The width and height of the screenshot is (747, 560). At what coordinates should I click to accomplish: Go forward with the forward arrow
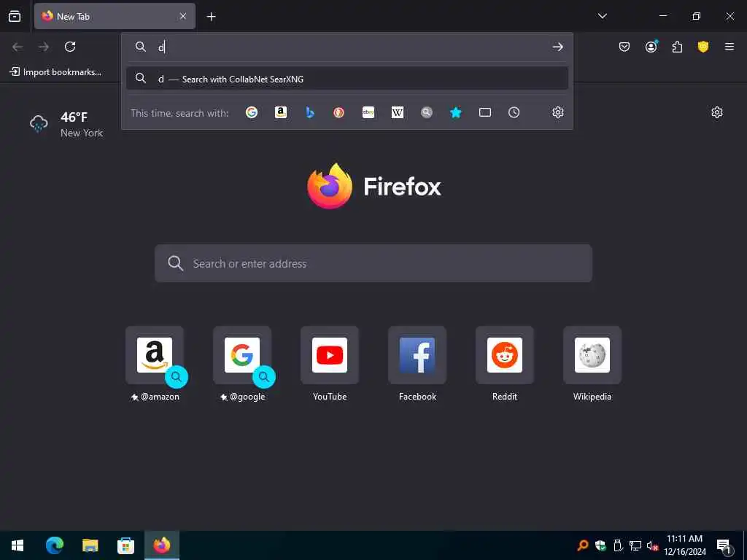tap(44, 47)
